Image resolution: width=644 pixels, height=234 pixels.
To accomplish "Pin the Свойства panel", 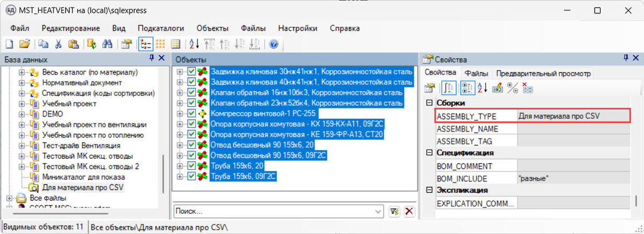I will click(625, 59).
